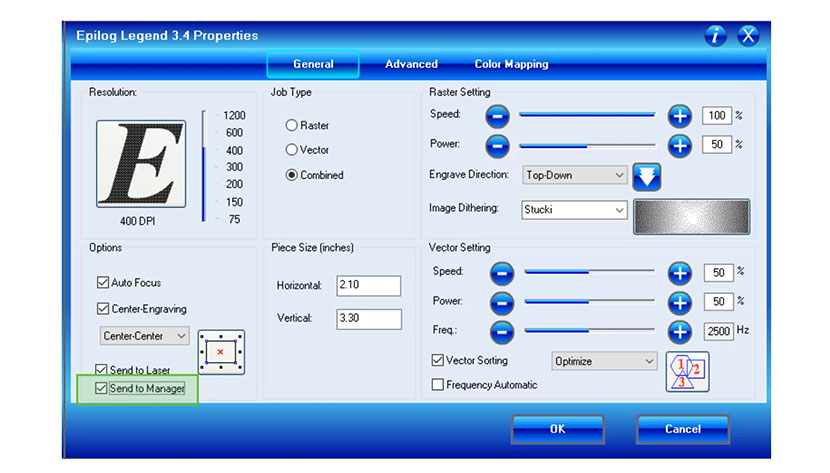Disable the Auto Focus checkbox
Viewport: 830px width, 473px height.
102,283
